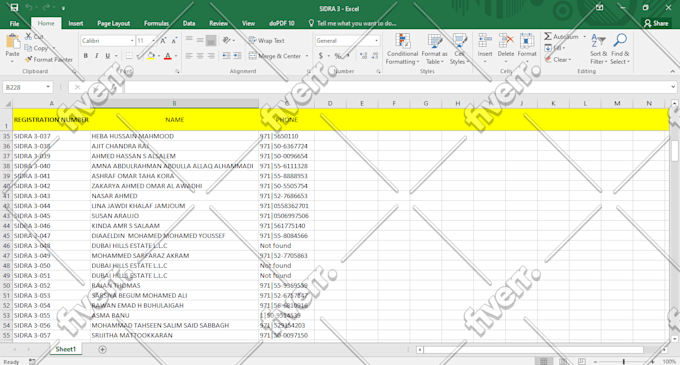Open Ribbon Display Options in title bar

tap(600, 7)
